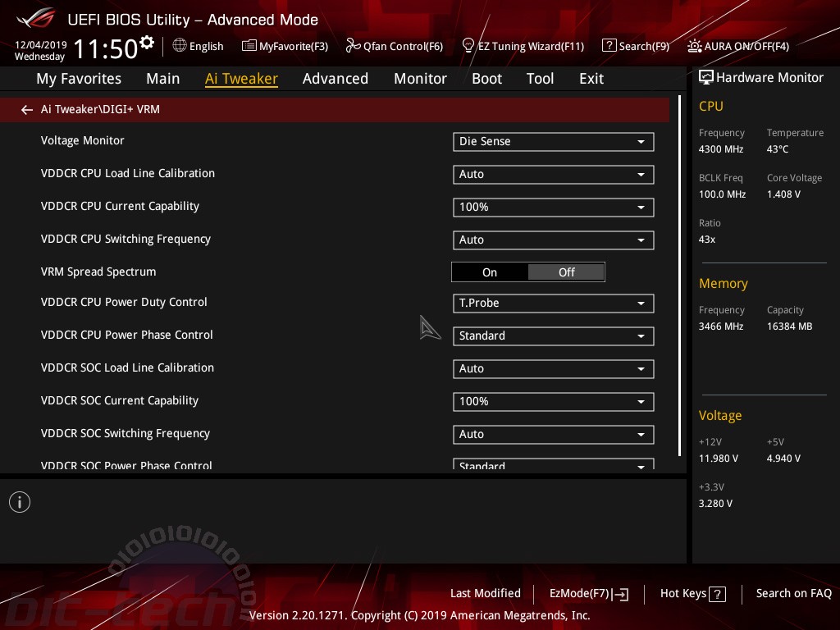Open Voltage Monitor dropdown
Viewport: 840px width, 630px height.
[554, 141]
